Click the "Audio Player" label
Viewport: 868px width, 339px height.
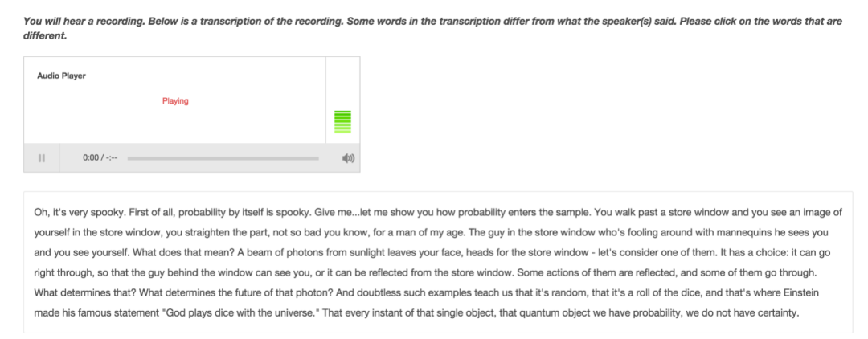click(x=61, y=76)
